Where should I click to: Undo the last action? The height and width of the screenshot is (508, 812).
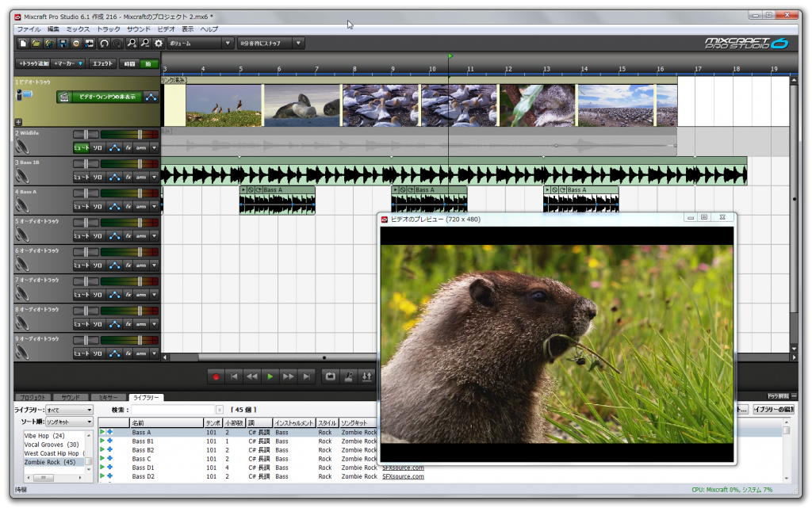tap(104, 44)
